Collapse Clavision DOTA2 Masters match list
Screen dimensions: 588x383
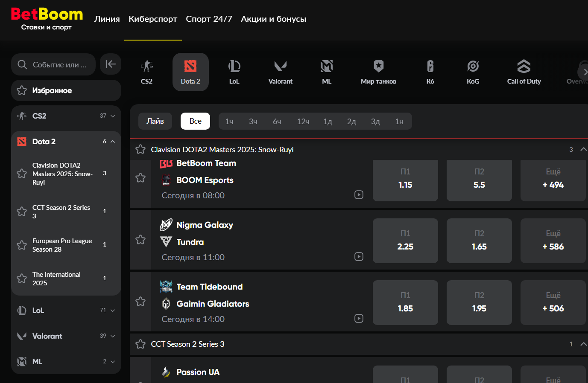coord(583,149)
